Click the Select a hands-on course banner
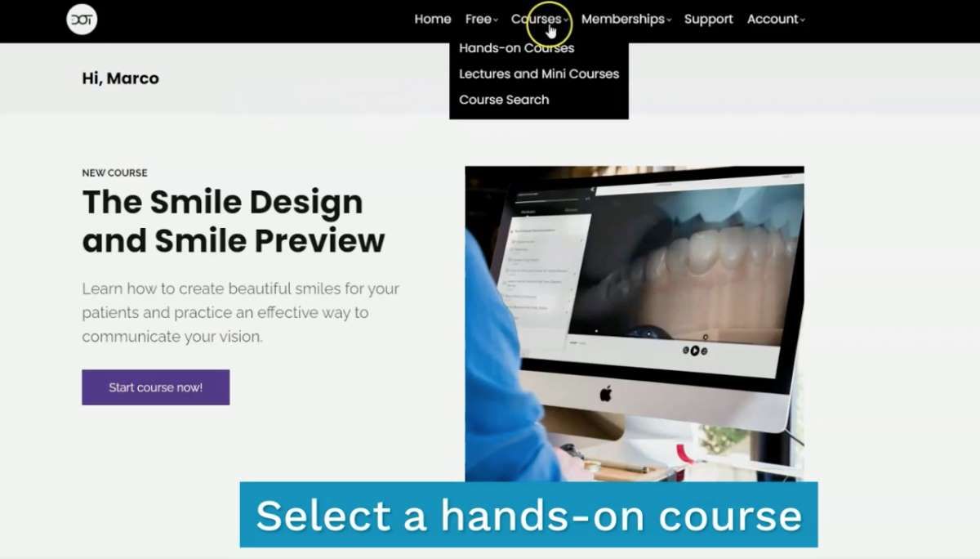 pos(528,515)
